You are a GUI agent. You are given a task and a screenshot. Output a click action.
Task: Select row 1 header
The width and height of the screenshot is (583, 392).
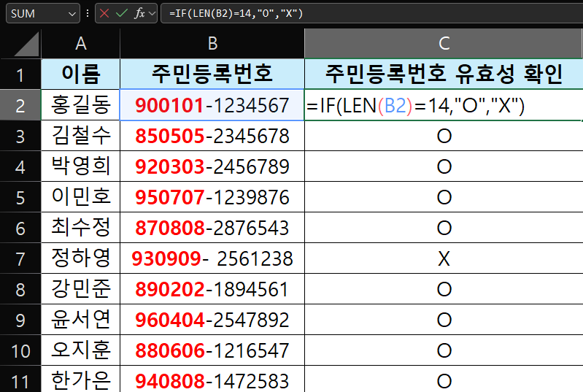(x=20, y=74)
